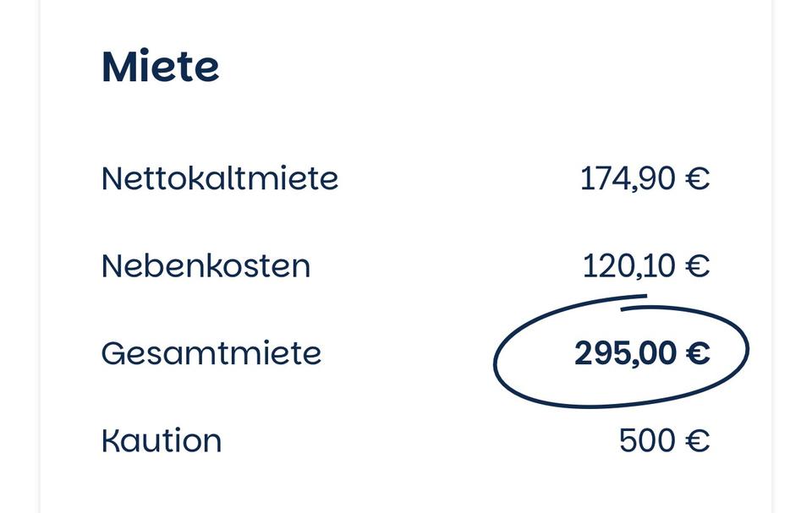Screen dimensions: 812x513
Task: Tap the euro sign after 120,10
Action: tap(697, 266)
